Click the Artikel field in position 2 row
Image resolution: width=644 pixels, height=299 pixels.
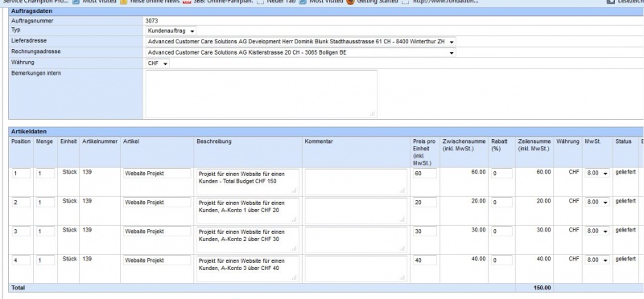point(157,203)
